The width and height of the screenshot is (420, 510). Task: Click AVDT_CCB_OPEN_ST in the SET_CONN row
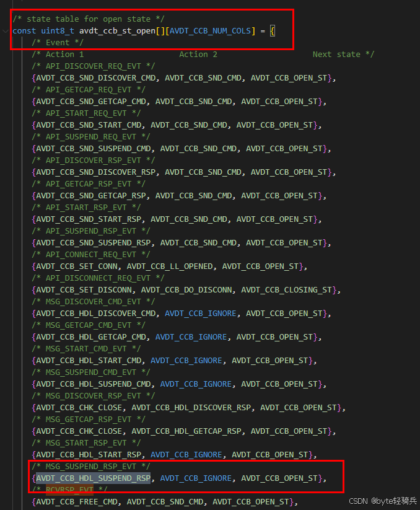(260, 266)
